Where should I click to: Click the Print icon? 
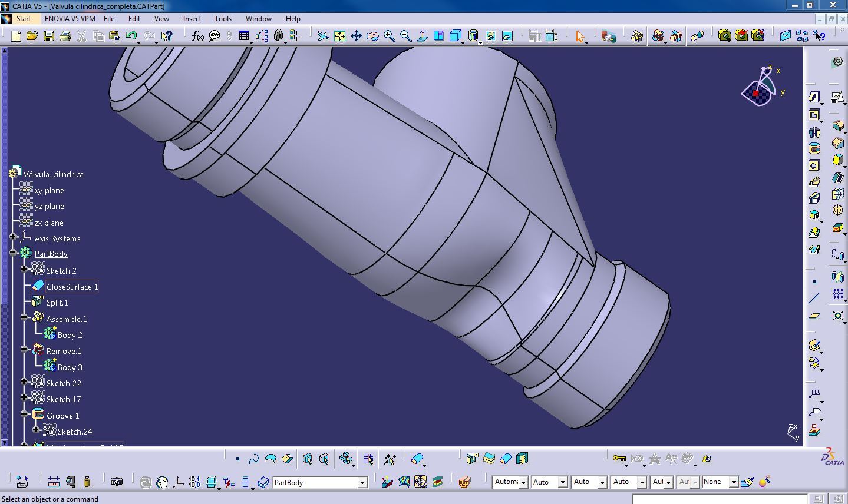coord(65,37)
